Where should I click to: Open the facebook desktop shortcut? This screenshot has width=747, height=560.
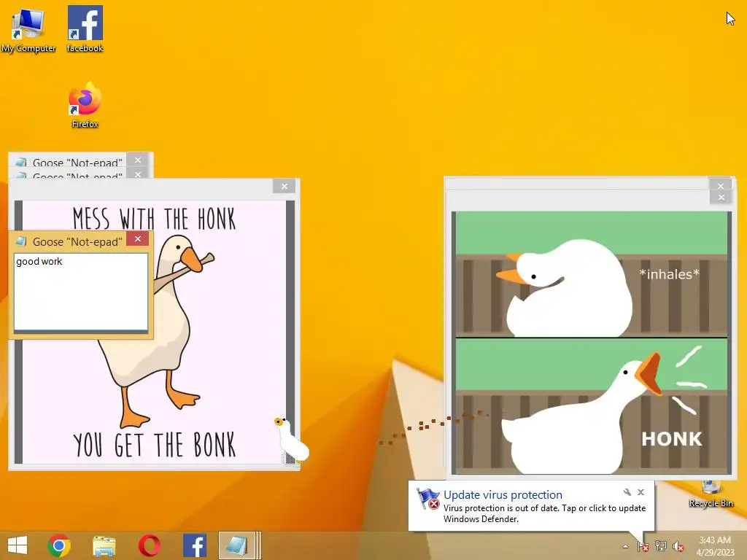[85, 29]
